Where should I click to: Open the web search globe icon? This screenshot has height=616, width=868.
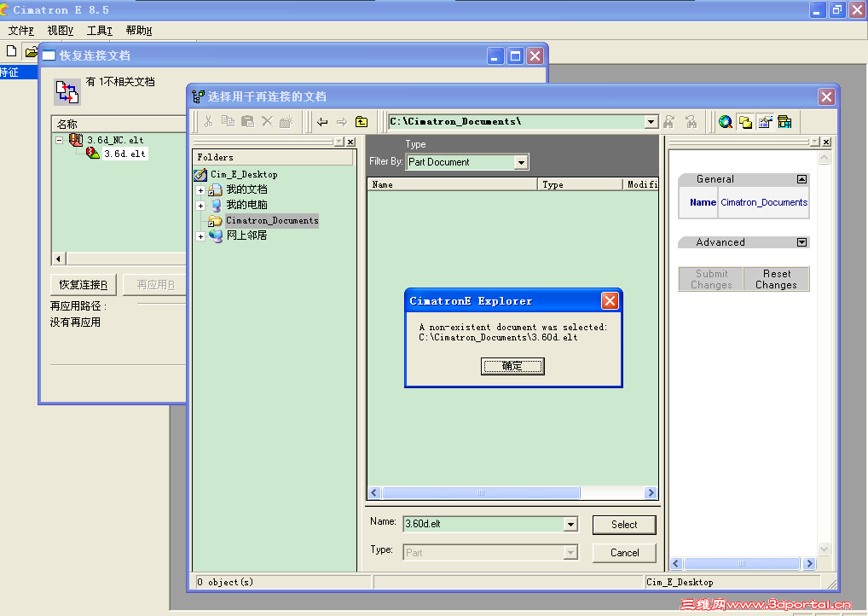click(726, 122)
